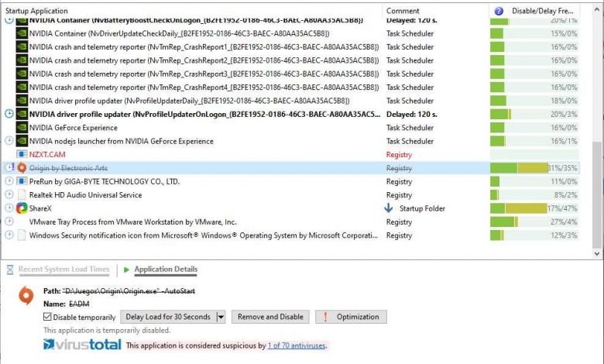Click NVIDIA icon on NvTmRep_CrashReport1 row

22,47
